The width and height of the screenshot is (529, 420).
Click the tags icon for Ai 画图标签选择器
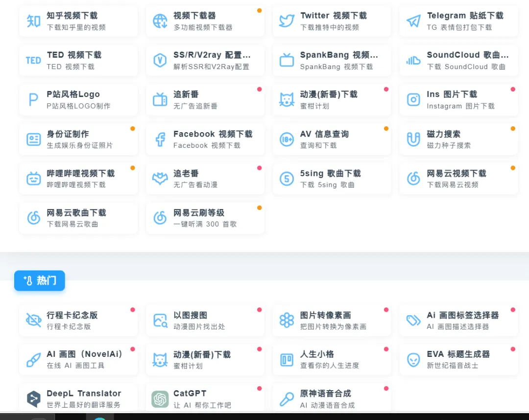pyautogui.click(x=413, y=320)
